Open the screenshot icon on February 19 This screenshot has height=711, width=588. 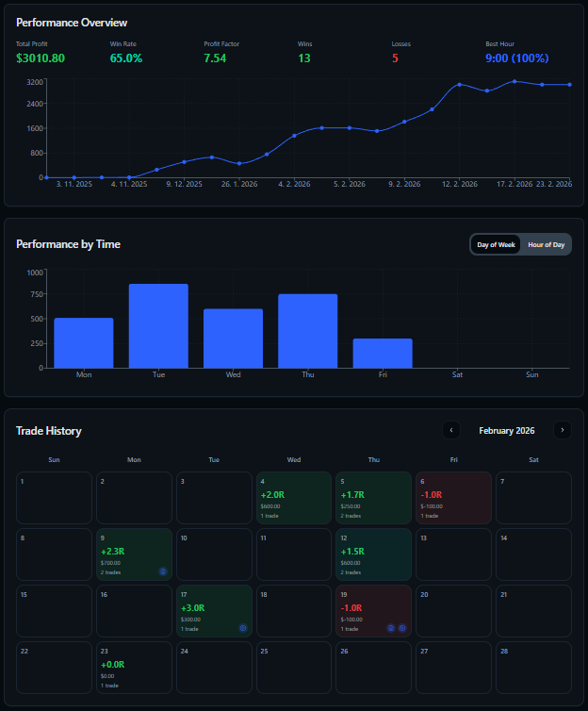tap(402, 628)
